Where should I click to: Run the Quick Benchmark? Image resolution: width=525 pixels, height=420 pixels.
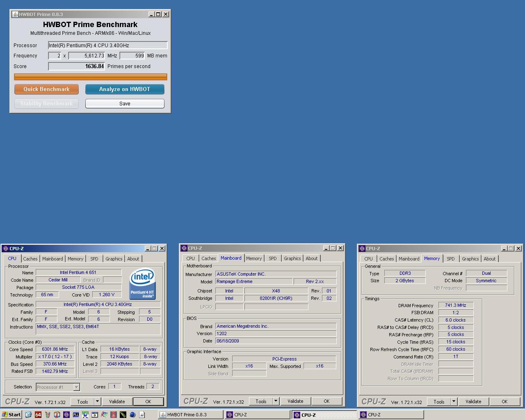pos(46,89)
